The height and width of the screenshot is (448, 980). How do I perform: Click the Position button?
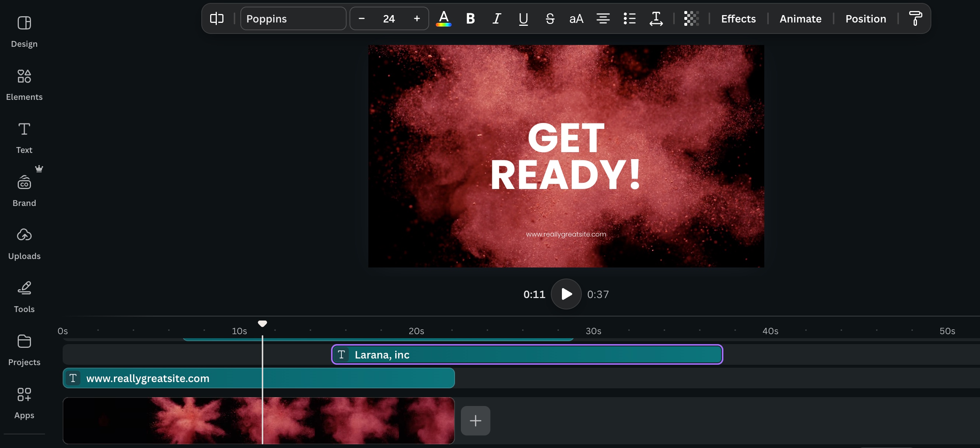tap(865, 18)
